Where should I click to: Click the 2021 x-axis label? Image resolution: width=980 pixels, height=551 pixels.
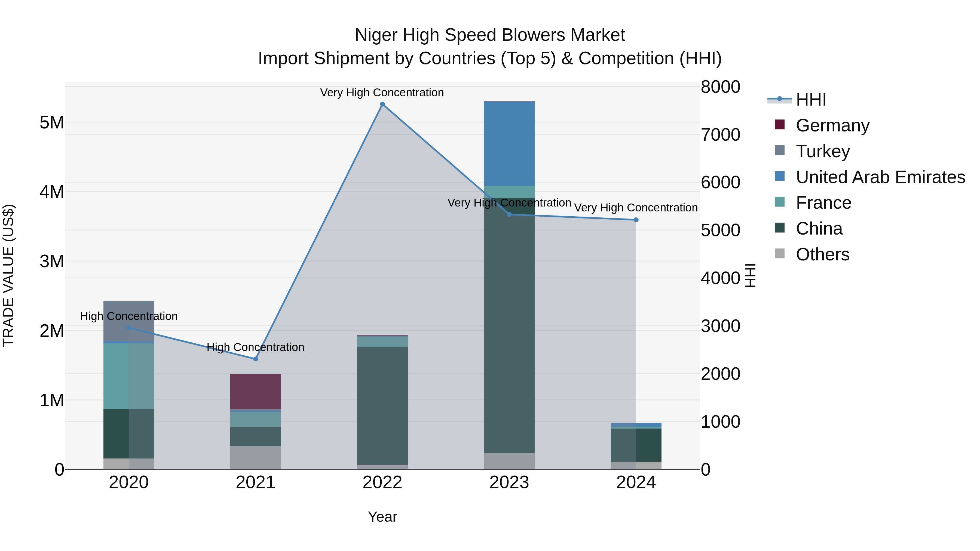(x=256, y=482)
